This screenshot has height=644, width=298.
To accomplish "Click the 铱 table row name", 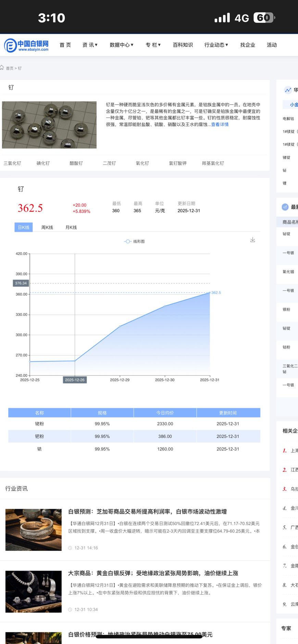I will (x=39, y=449).
